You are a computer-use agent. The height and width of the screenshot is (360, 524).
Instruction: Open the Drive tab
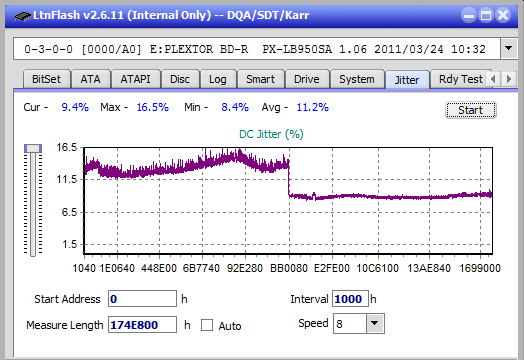pyautogui.click(x=306, y=79)
